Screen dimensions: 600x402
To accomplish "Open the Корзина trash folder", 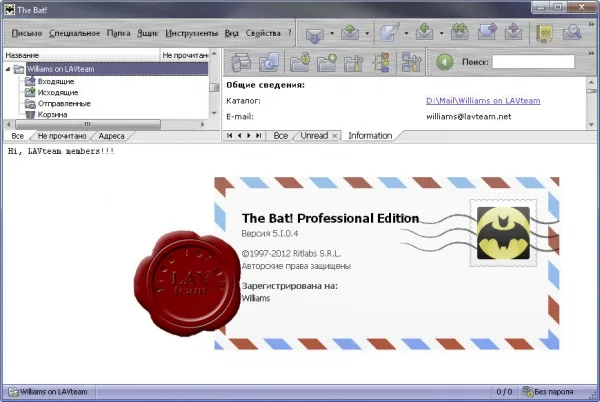I will point(52,114).
